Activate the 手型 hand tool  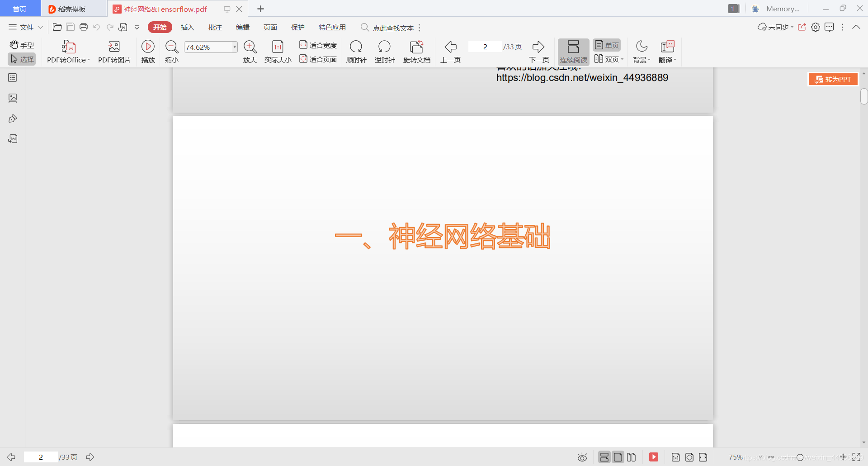click(22, 45)
